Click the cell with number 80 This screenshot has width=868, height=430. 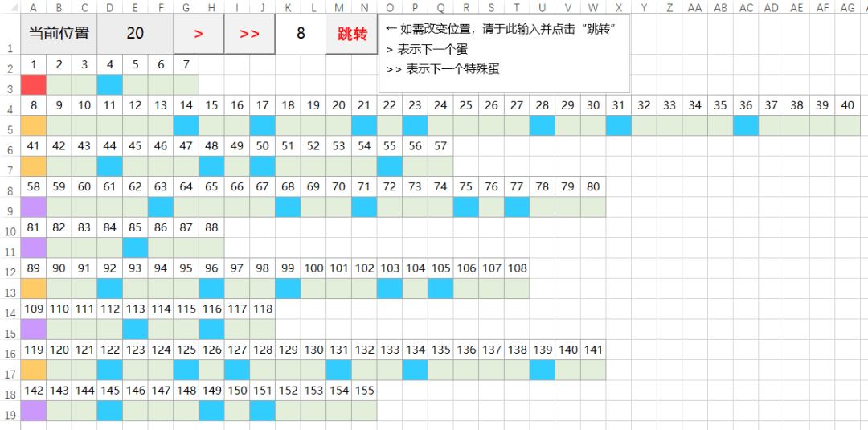(x=593, y=186)
